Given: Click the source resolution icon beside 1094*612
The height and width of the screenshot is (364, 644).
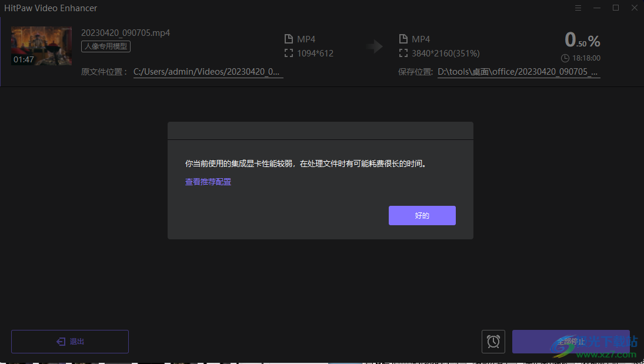Looking at the screenshot, I should point(289,53).
